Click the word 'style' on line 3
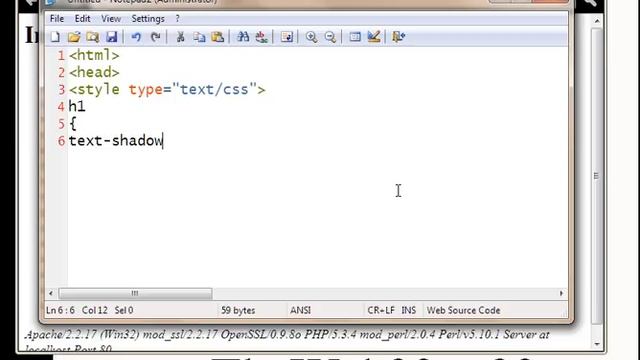Screen dimensions: 640x360 98,89
